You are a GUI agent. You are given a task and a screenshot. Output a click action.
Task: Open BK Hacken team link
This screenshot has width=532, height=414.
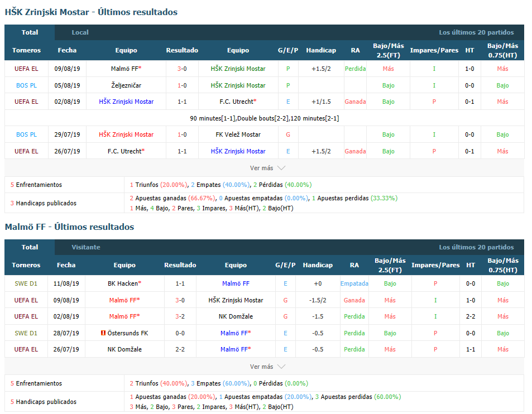coord(124,283)
